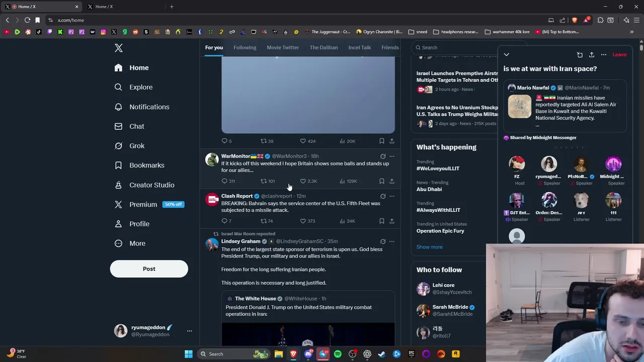Open more options on WarMonitor post
Image resolution: width=644 pixels, height=362 pixels.
(x=392, y=156)
